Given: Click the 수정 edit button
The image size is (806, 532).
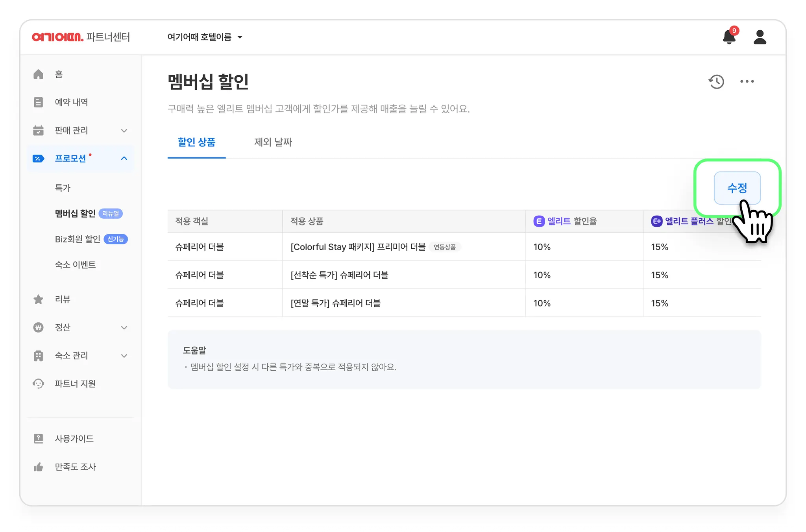Looking at the screenshot, I should [x=737, y=188].
